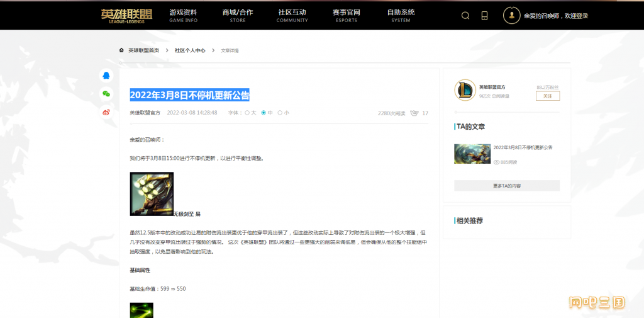644x318 pixels.
Task: Select large font size radio 大
Action: click(x=247, y=113)
